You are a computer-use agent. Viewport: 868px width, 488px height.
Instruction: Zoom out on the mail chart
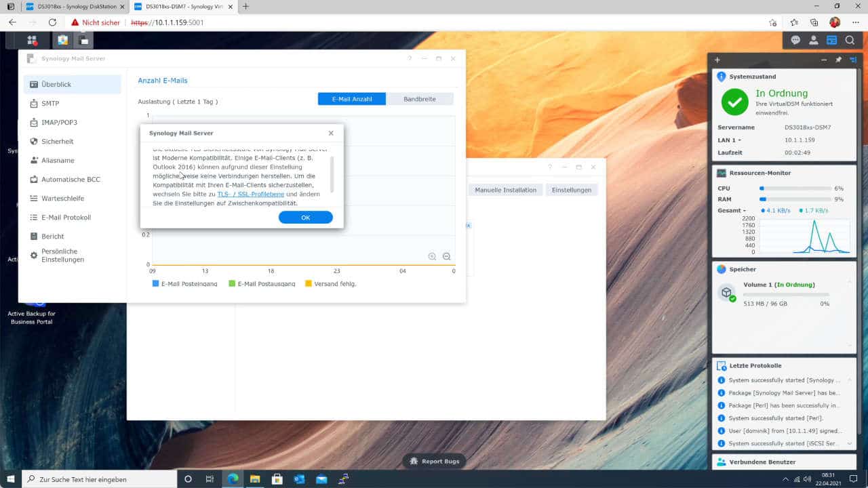pyautogui.click(x=446, y=256)
